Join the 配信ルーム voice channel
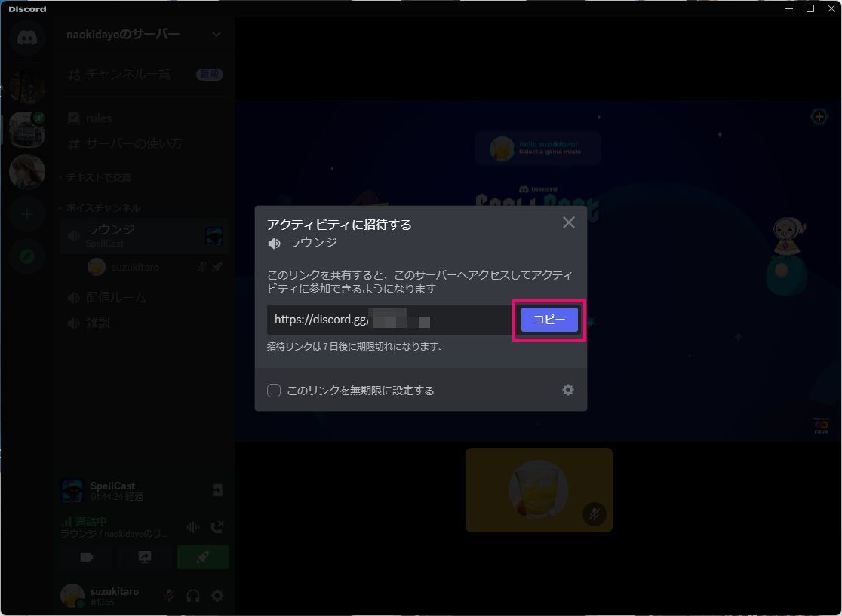Viewport: 842px width, 616px height. click(x=143, y=297)
